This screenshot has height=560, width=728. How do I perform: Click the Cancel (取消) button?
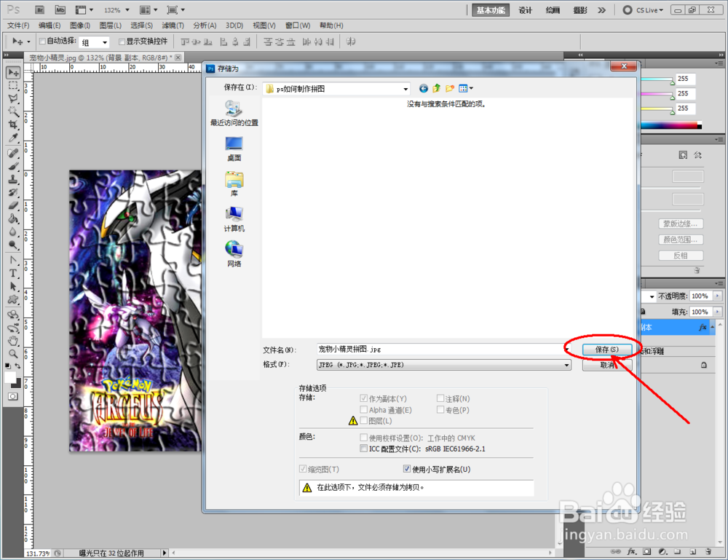coord(607,365)
